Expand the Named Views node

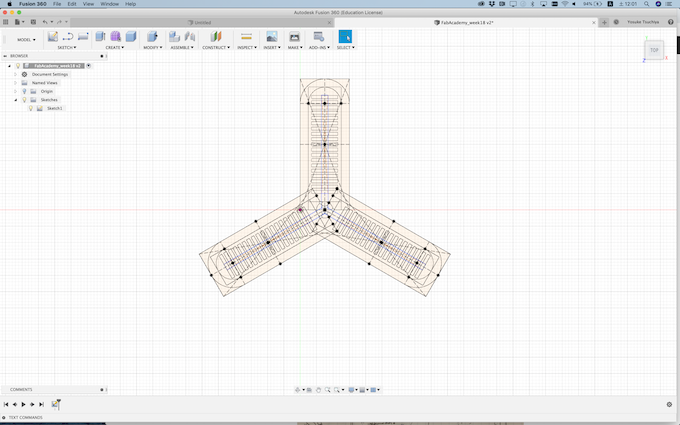point(16,83)
